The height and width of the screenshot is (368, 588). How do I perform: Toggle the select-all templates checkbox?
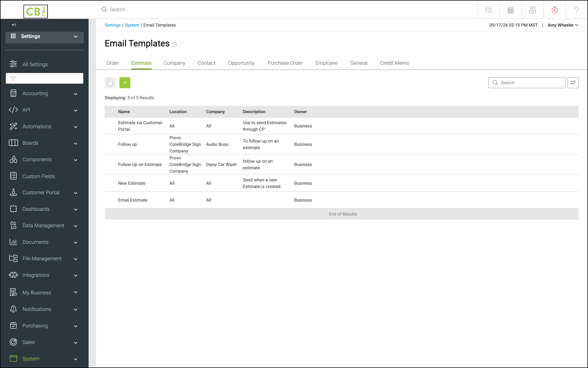coord(110,83)
